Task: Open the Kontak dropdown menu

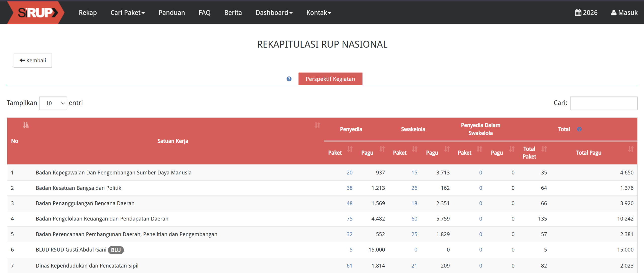Action: [x=318, y=13]
